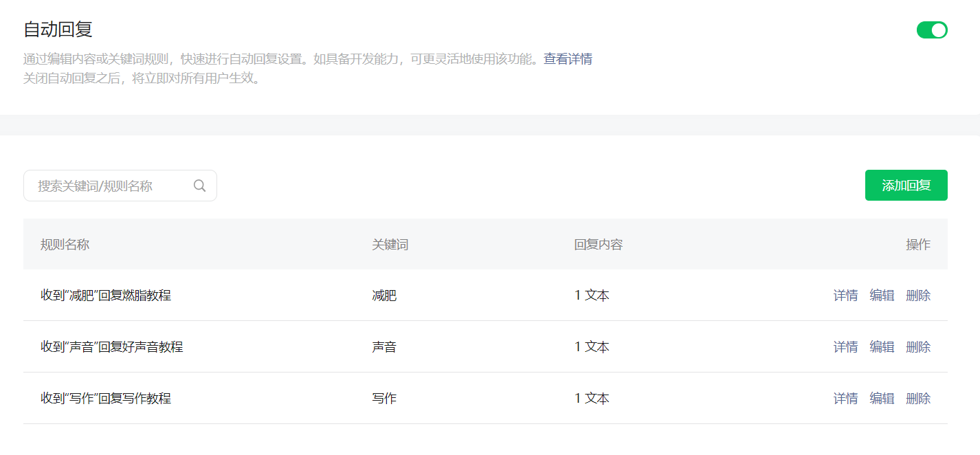Open 详情 for the 减肥 rule
The image size is (980, 455).
(845, 296)
